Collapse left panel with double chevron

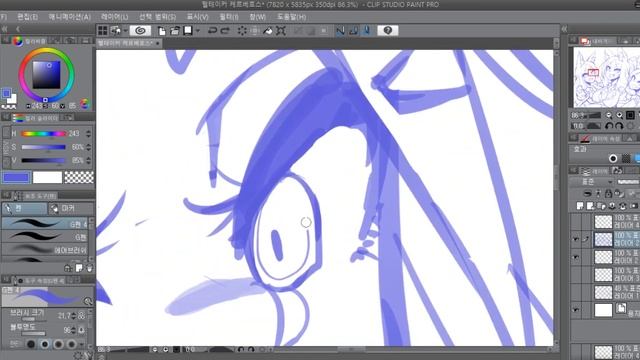[4, 29]
